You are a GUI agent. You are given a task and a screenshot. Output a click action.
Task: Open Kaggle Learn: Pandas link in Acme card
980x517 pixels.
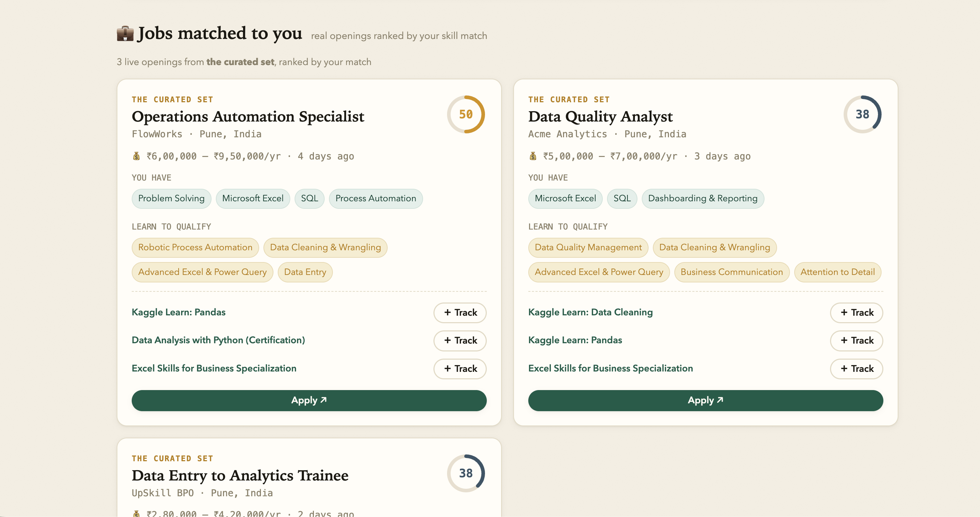(x=575, y=340)
